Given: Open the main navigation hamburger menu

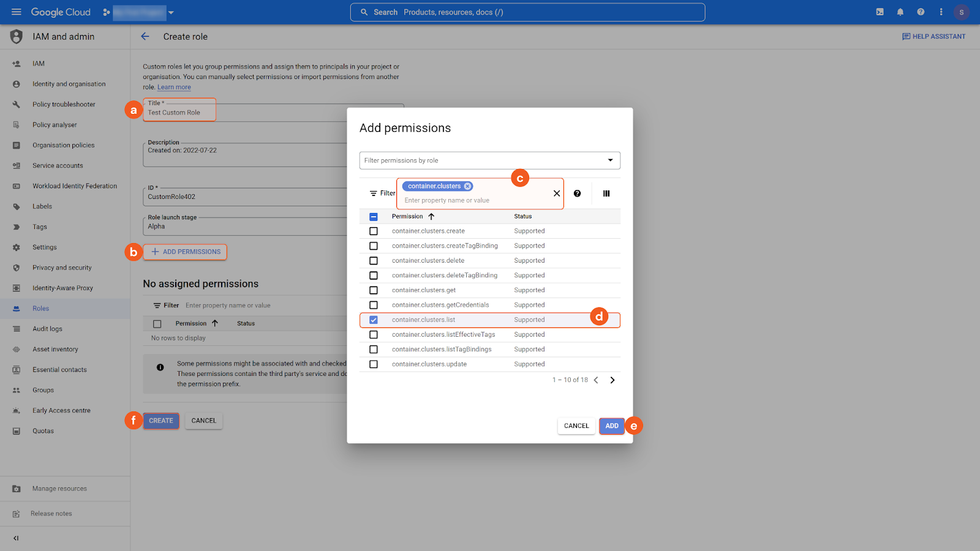Looking at the screenshot, I should tap(17, 12).
